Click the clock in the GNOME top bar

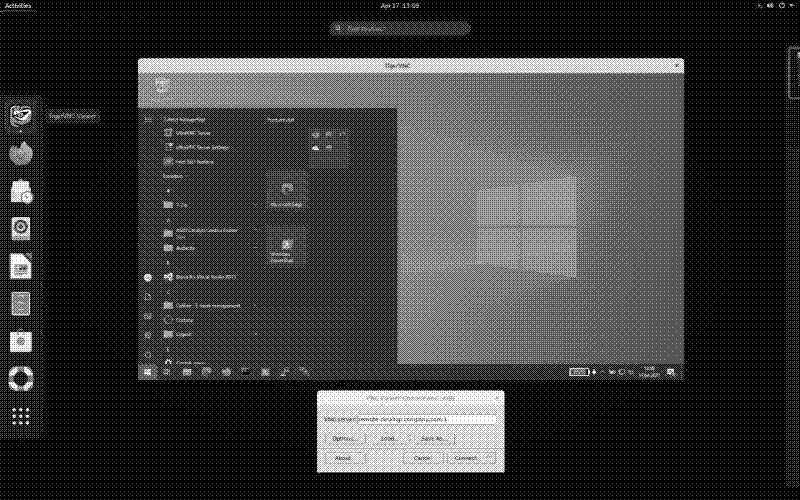tap(400, 6)
